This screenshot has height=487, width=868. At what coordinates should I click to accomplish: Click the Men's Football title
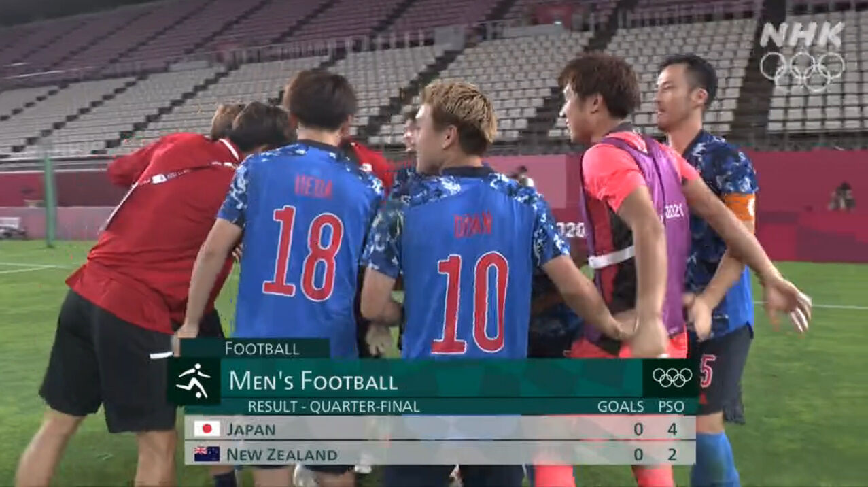click(313, 380)
